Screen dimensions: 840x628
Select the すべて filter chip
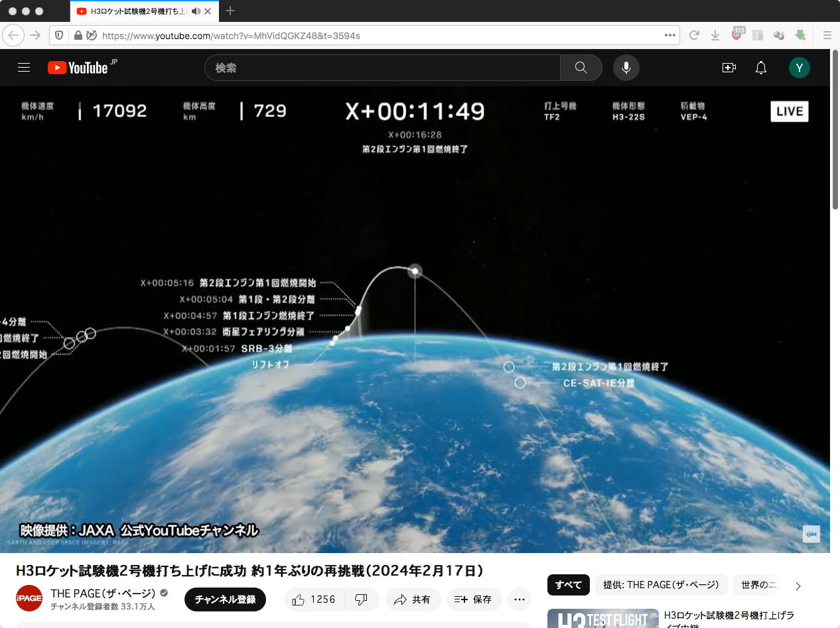tap(569, 585)
